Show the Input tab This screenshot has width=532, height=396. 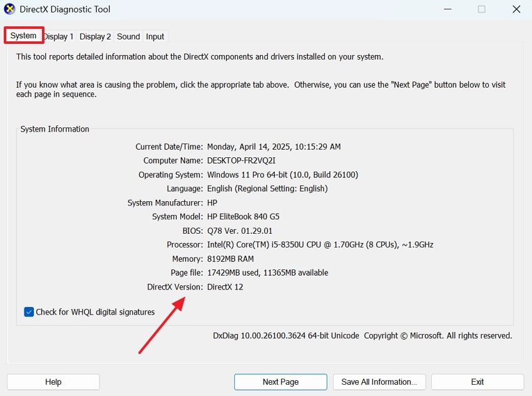pyautogui.click(x=155, y=37)
